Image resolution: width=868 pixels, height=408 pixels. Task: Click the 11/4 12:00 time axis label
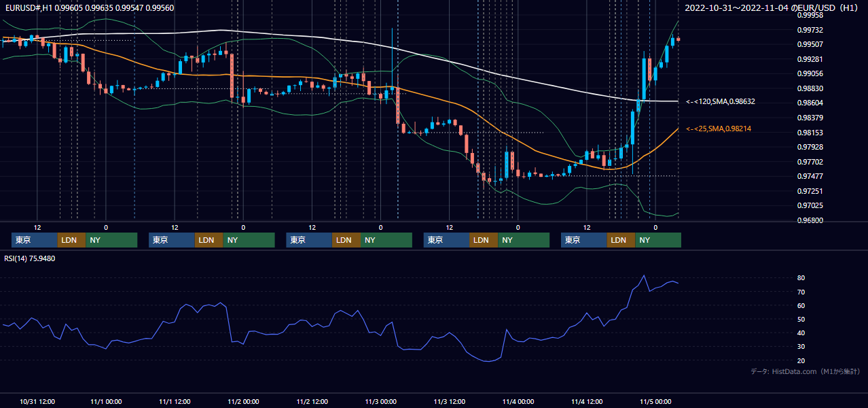(587, 401)
